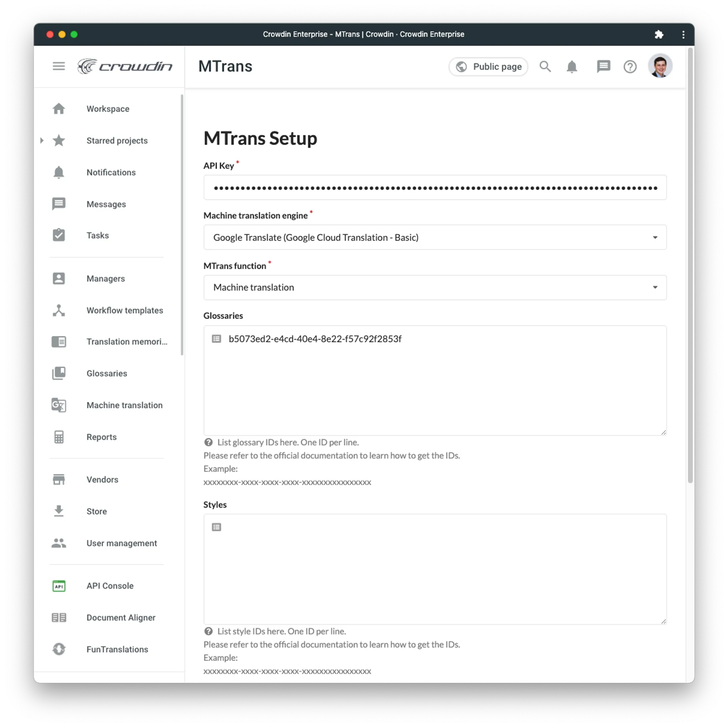Click the Machine translation icon

pyautogui.click(x=59, y=405)
